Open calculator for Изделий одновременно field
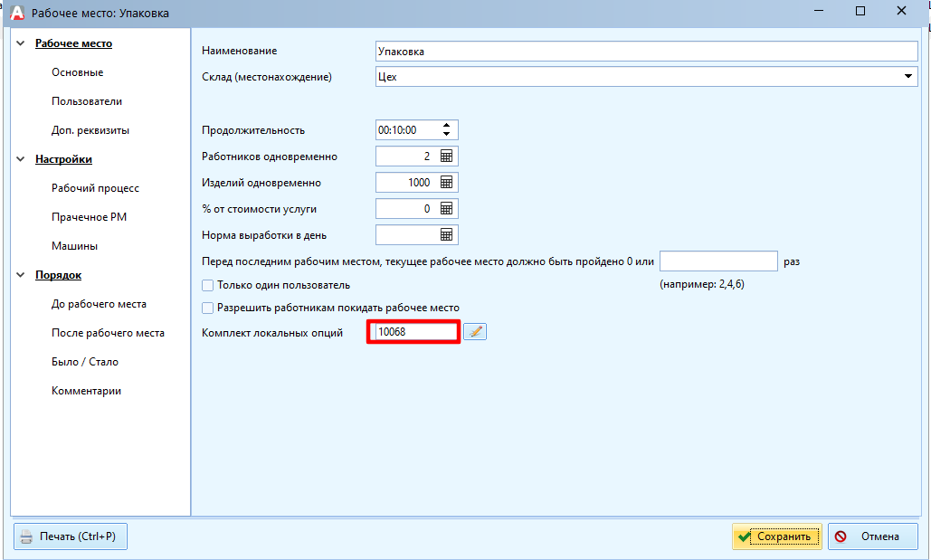Image resolution: width=931 pixels, height=560 pixels. point(446,183)
